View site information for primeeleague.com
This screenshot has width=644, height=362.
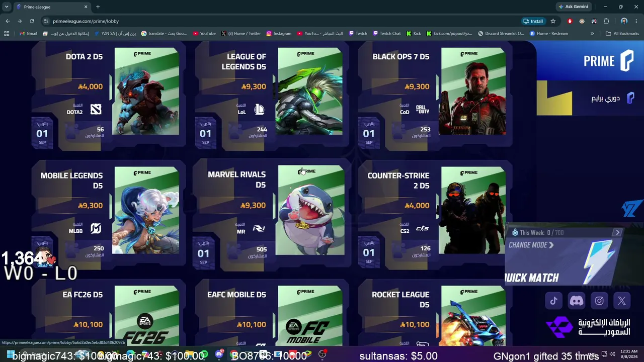[x=46, y=21]
